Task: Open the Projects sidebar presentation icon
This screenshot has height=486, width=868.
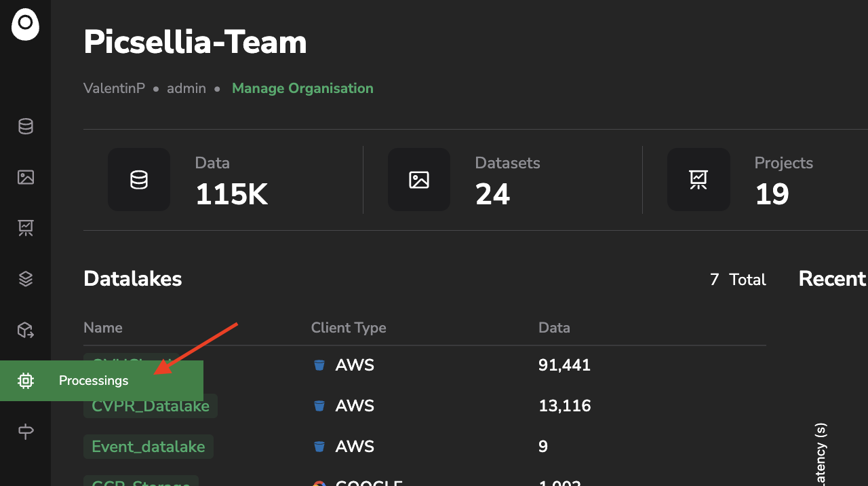Action: click(x=26, y=228)
